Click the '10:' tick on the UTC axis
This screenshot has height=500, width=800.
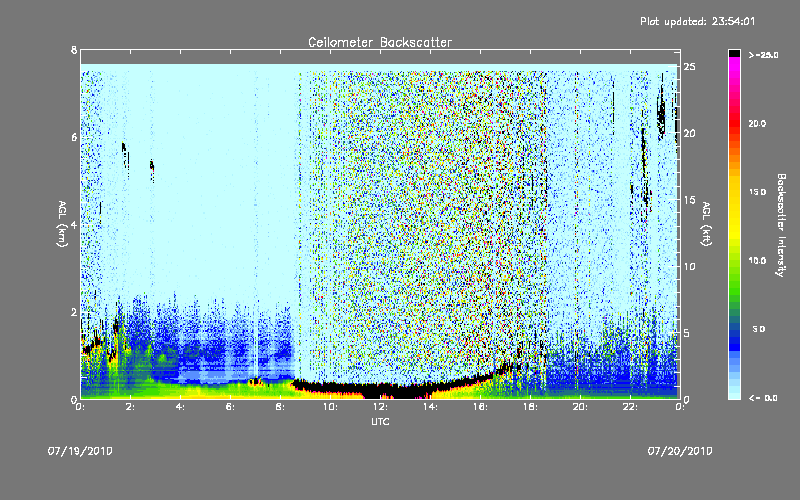click(331, 407)
